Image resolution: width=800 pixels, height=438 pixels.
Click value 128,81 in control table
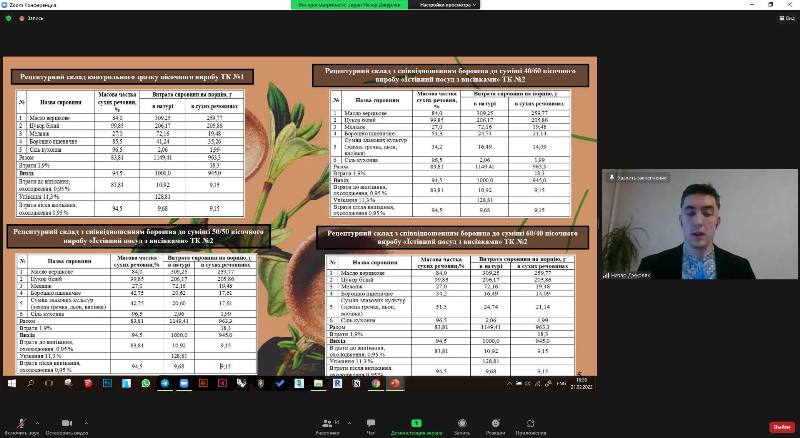[x=163, y=197]
